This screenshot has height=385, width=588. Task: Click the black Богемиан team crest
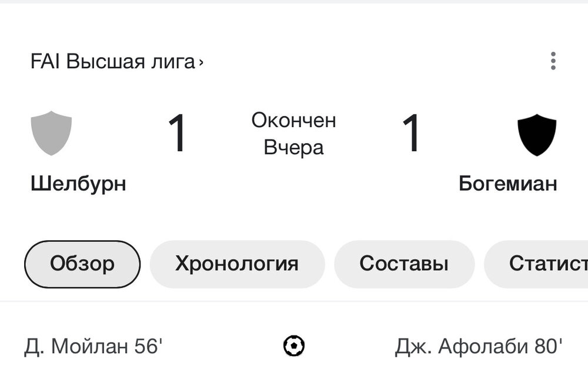click(x=536, y=135)
